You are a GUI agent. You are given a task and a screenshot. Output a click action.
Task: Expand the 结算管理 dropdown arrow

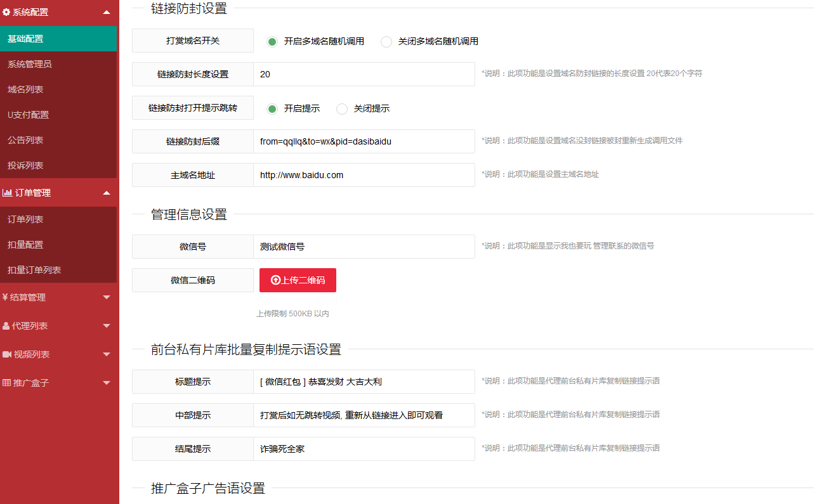106,297
